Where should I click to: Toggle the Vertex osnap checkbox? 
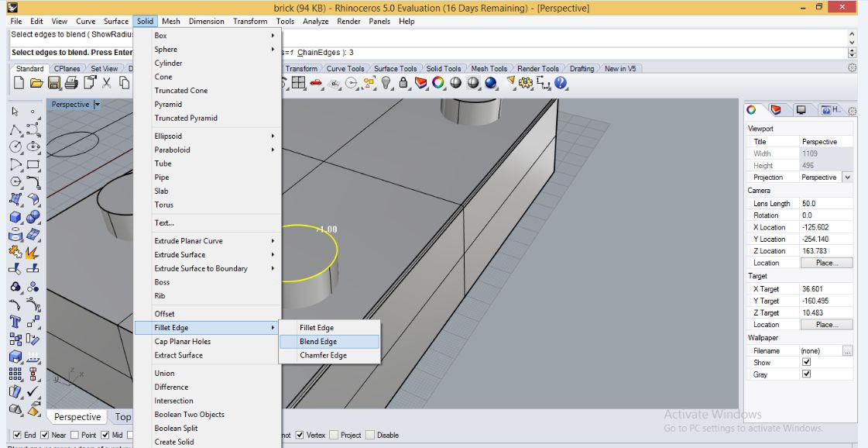300,436
